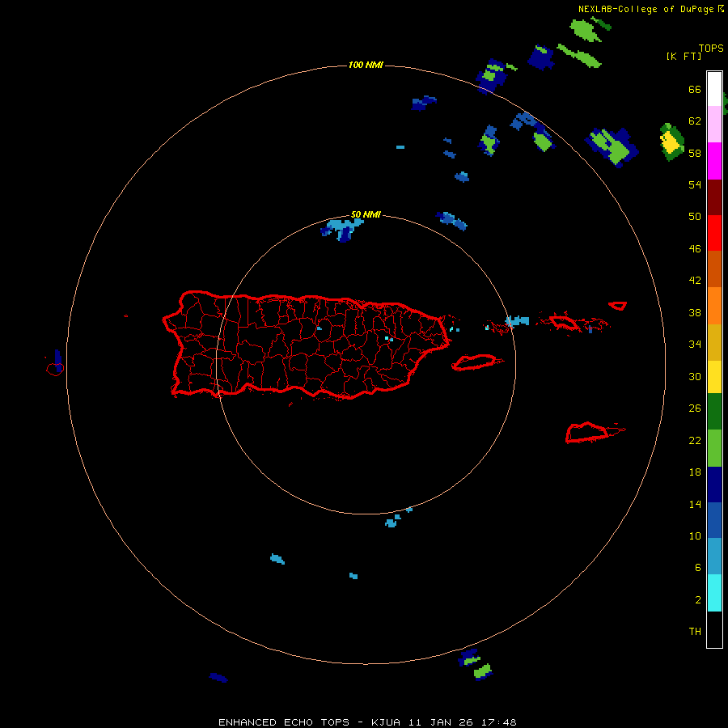Screen dimensions: 728x728
Task: Click the 50 NMI range ring label
Action: (366, 214)
